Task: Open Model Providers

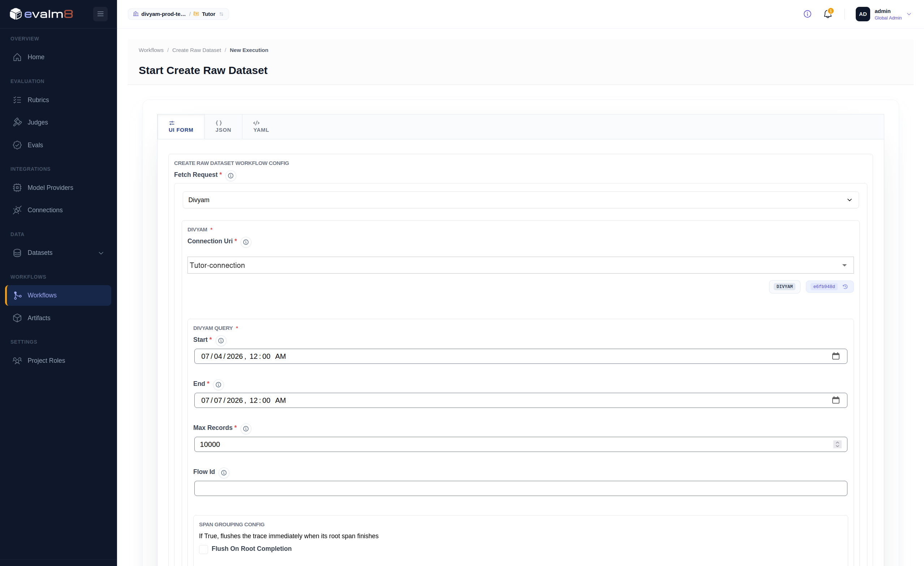Action: coord(58,187)
